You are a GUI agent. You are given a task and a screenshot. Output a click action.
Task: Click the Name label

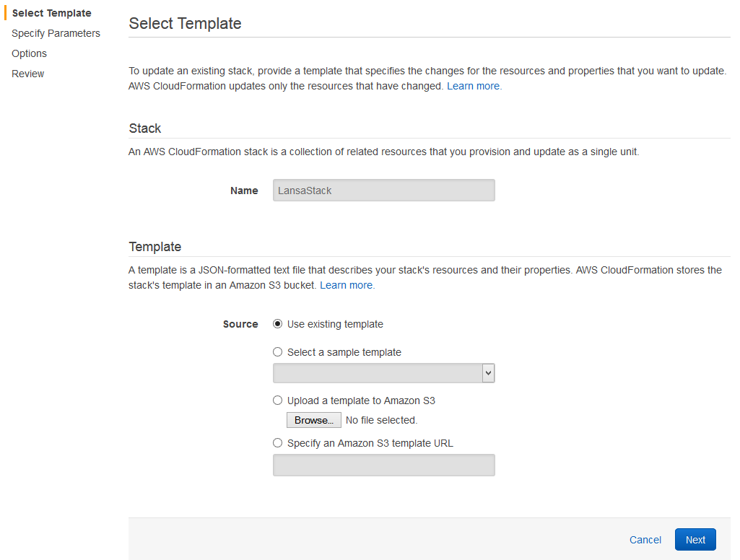point(244,191)
